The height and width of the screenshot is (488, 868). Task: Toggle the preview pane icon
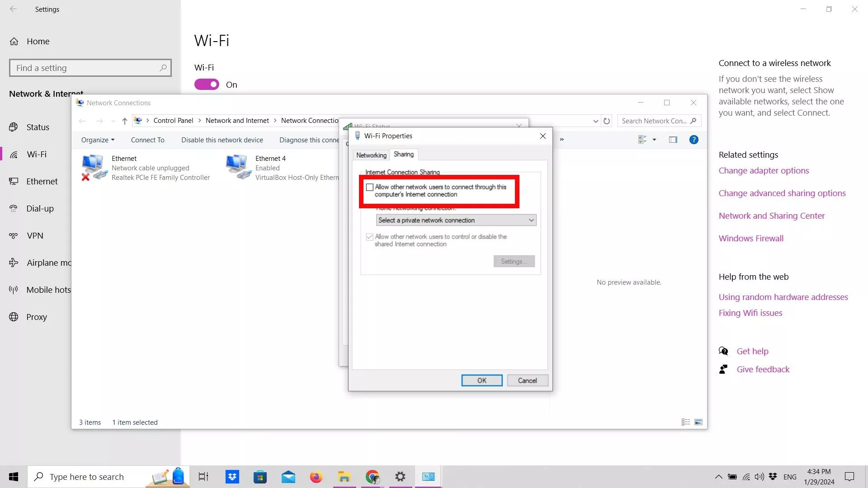pyautogui.click(x=673, y=140)
